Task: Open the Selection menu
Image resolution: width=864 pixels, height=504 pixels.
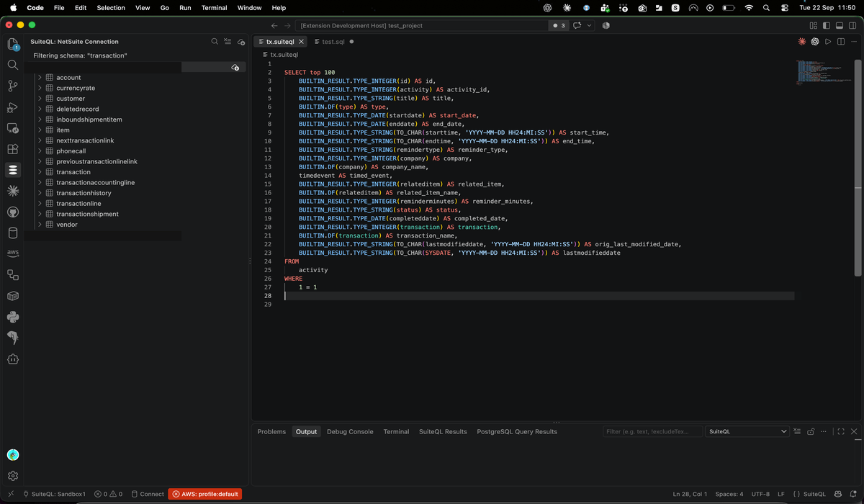Action: [x=111, y=8]
